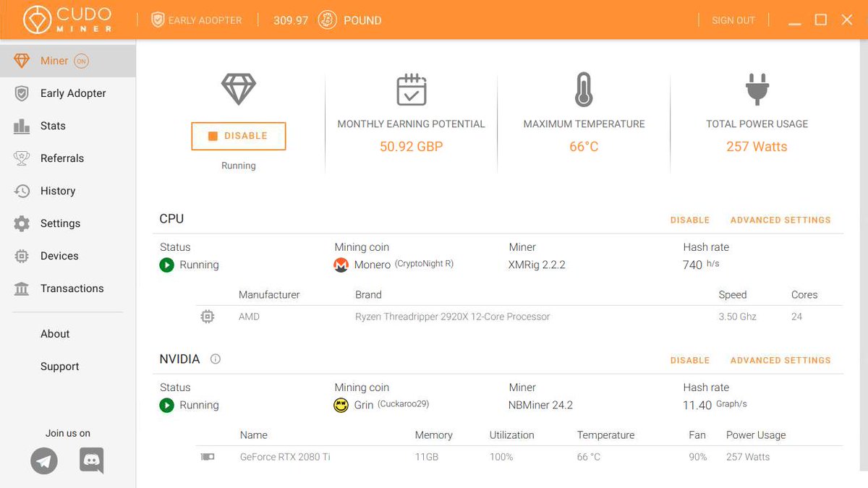Image resolution: width=868 pixels, height=488 pixels.
Task: Click the 66°C maximum temperature value
Action: pos(584,147)
